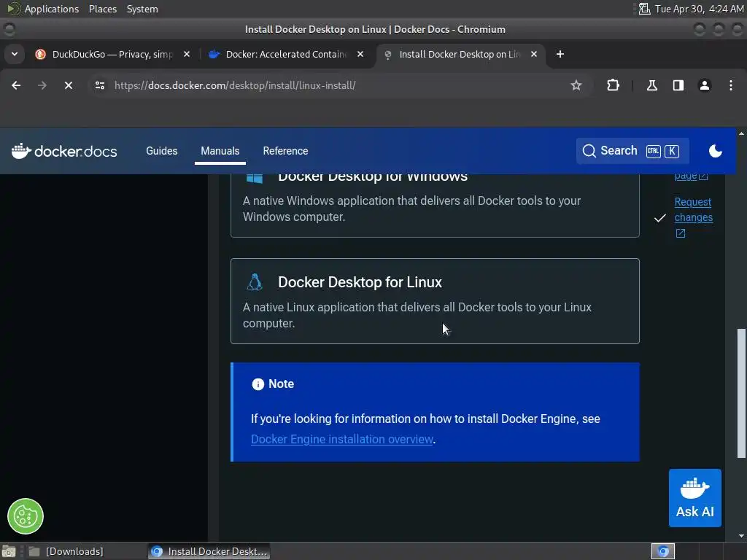Image resolution: width=747 pixels, height=560 pixels.
Task: Click the workspace switcher Chromium icon
Action: click(x=662, y=551)
